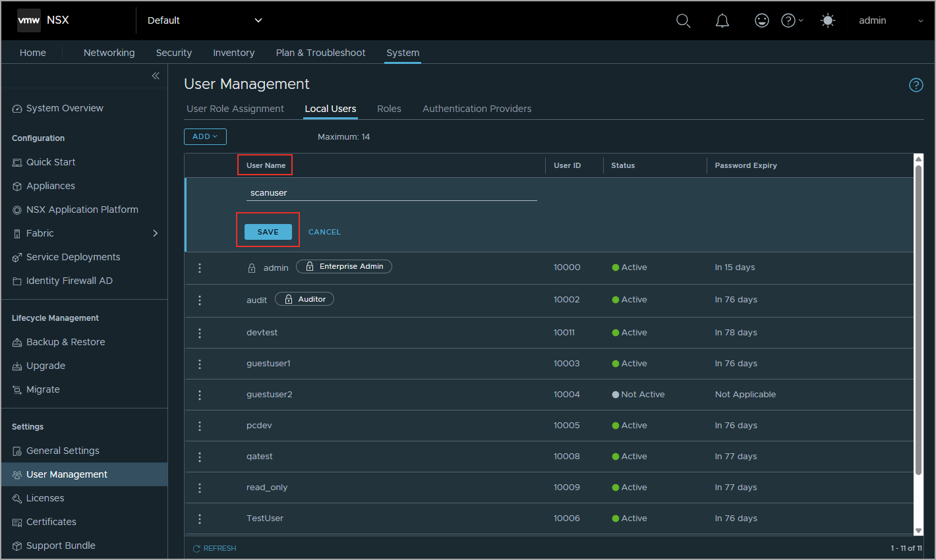Open the three-dot menu for admin row
Image resolution: width=936 pixels, height=560 pixels.
pos(200,267)
